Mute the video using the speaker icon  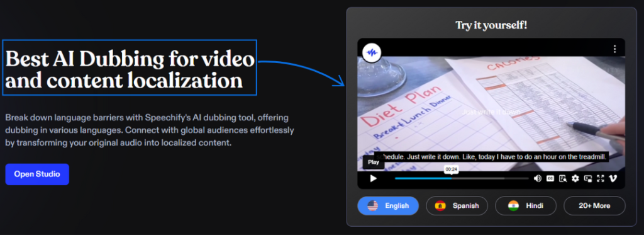coord(537,179)
